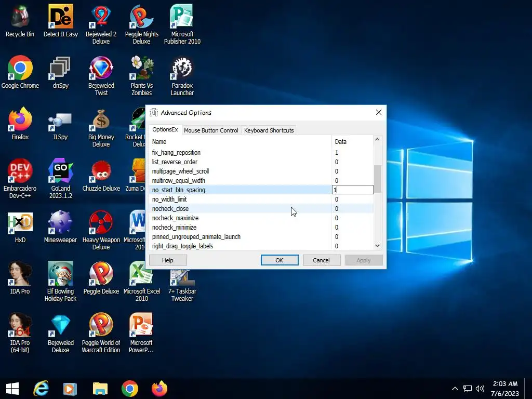Select the list_reverse_order option
Viewport: 532px width, 399px height.
[x=261, y=162]
